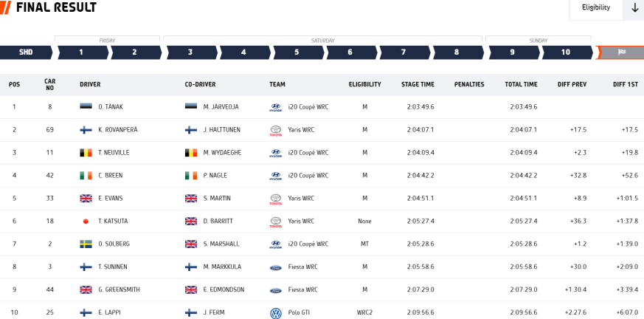Click driver name K. Rovanperä
The height and width of the screenshot is (319, 644).
[118, 130]
